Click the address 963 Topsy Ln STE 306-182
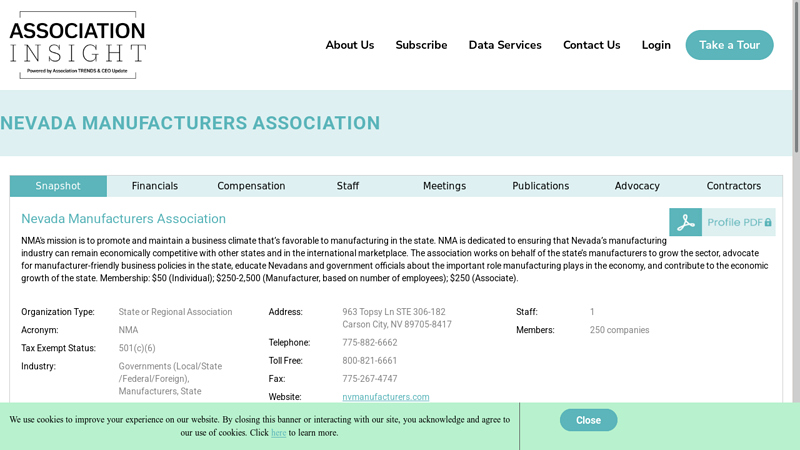The width and height of the screenshot is (800, 450). tap(393, 312)
